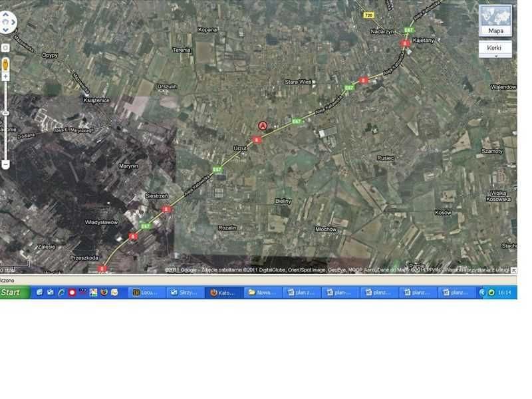Select the Street View pegman figure

pyautogui.click(x=5, y=64)
